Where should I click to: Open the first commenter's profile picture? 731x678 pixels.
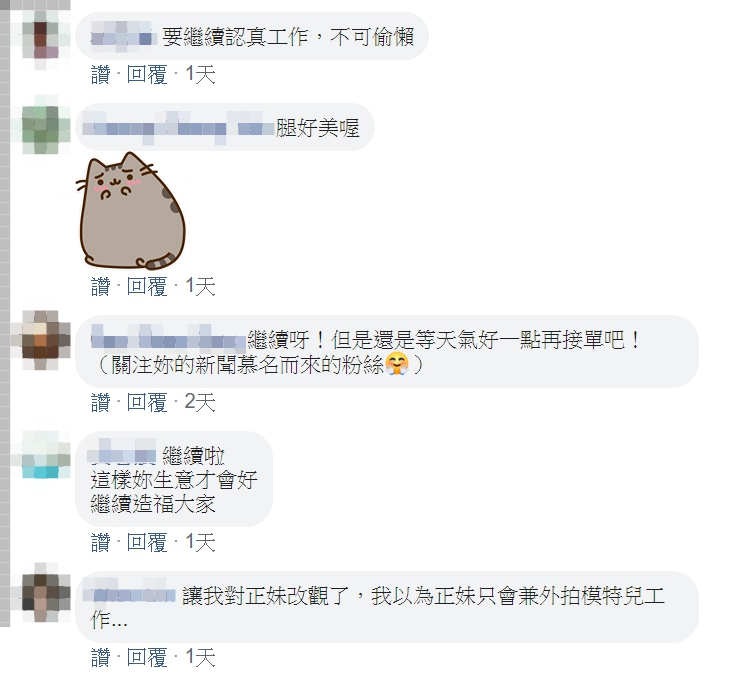pos(41,40)
